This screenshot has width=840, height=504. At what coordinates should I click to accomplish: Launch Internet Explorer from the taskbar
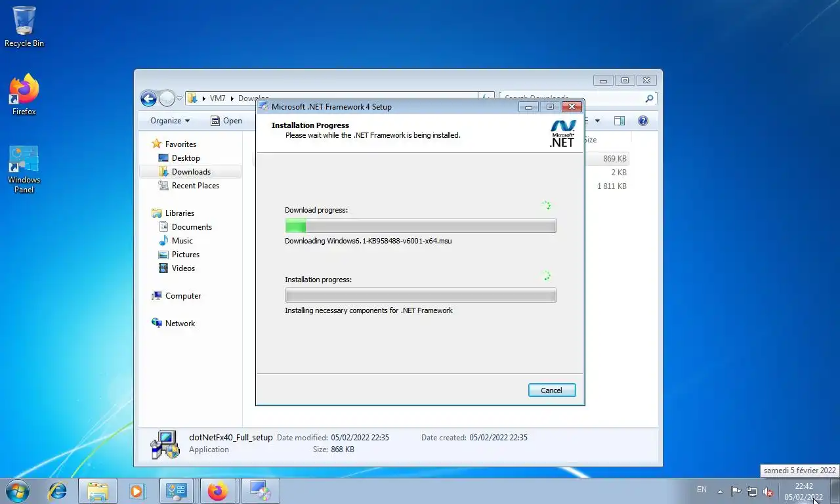58,491
